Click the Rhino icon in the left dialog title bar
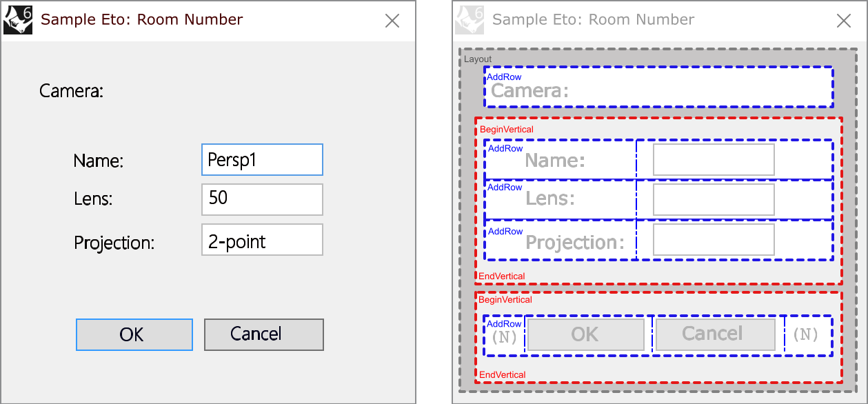This screenshot has height=404, width=868. [x=18, y=20]
